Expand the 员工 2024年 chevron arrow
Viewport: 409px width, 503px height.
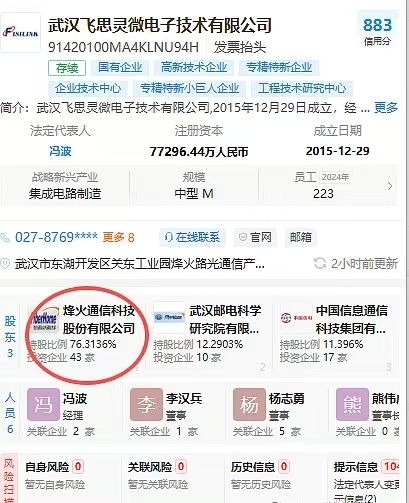[x=390, y=186]
